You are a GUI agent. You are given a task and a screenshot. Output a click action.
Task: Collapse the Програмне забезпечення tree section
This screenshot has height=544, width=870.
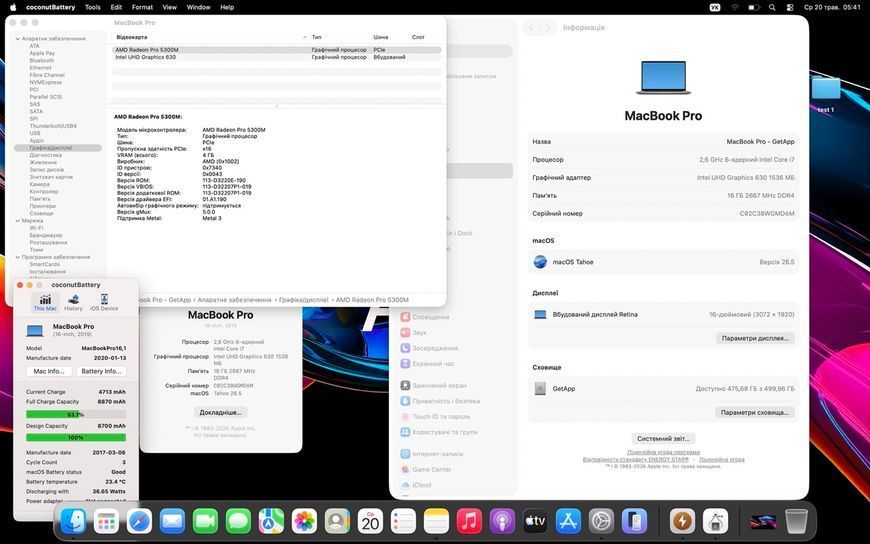tap(18, 257)
